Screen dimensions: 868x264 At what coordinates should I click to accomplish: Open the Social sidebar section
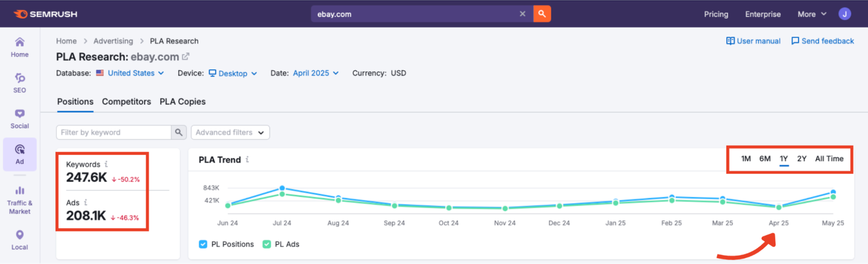[20, 119]
